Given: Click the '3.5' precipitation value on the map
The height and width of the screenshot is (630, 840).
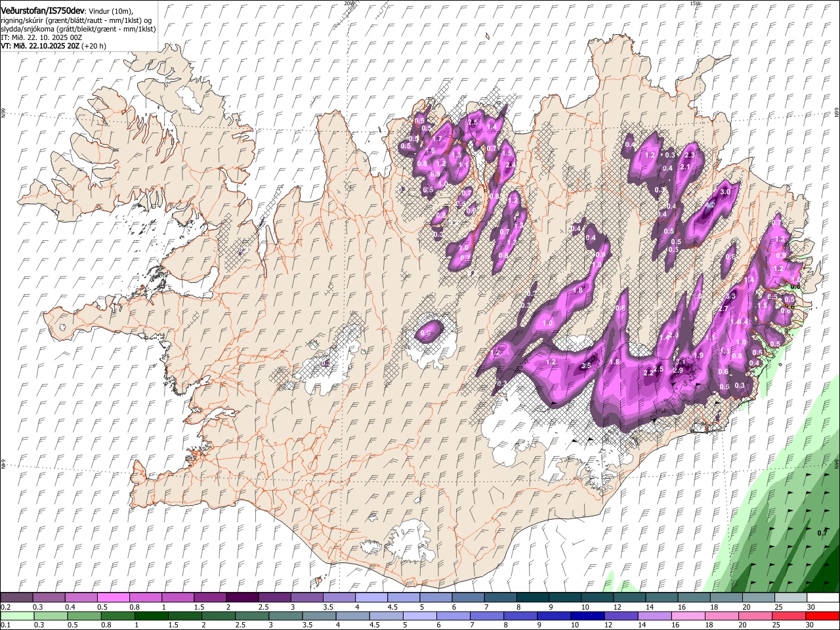Looking at the screenshot, I should click(587, 366).
